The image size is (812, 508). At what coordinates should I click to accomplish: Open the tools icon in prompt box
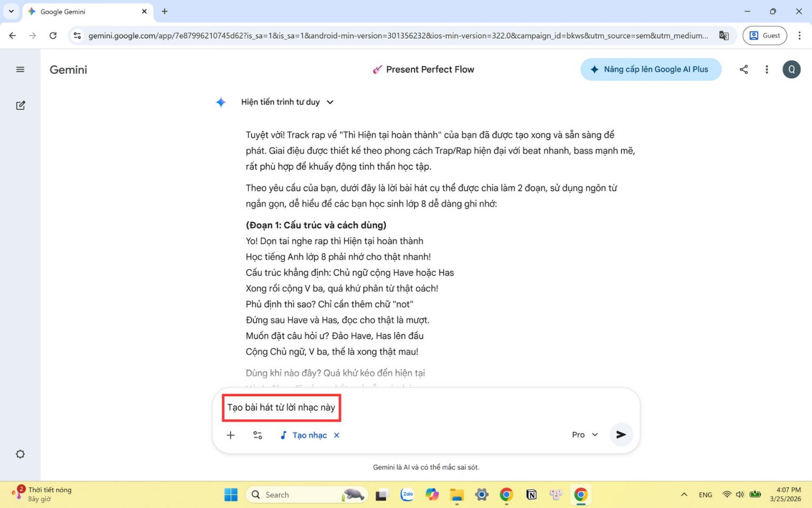[257, 435]
